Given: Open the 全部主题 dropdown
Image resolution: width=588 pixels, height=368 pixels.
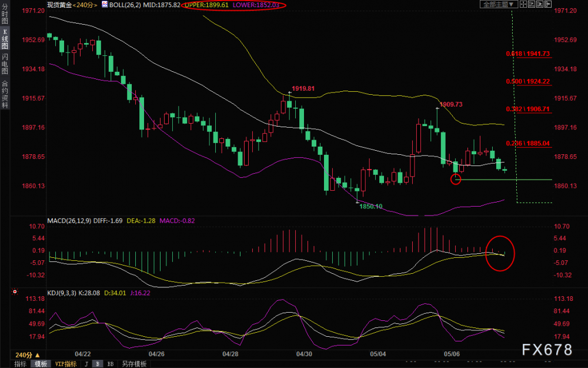Looking at the screenshot, I should pos(499,4).
